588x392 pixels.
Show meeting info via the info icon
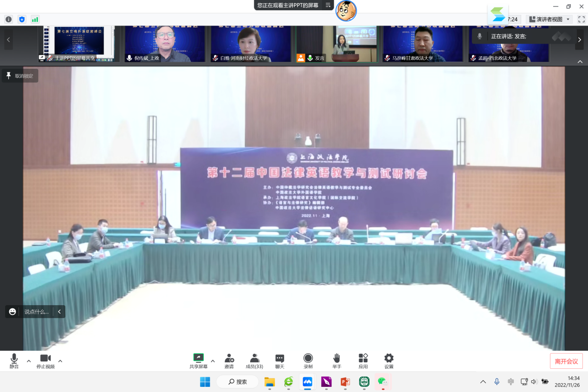(8, 19)
